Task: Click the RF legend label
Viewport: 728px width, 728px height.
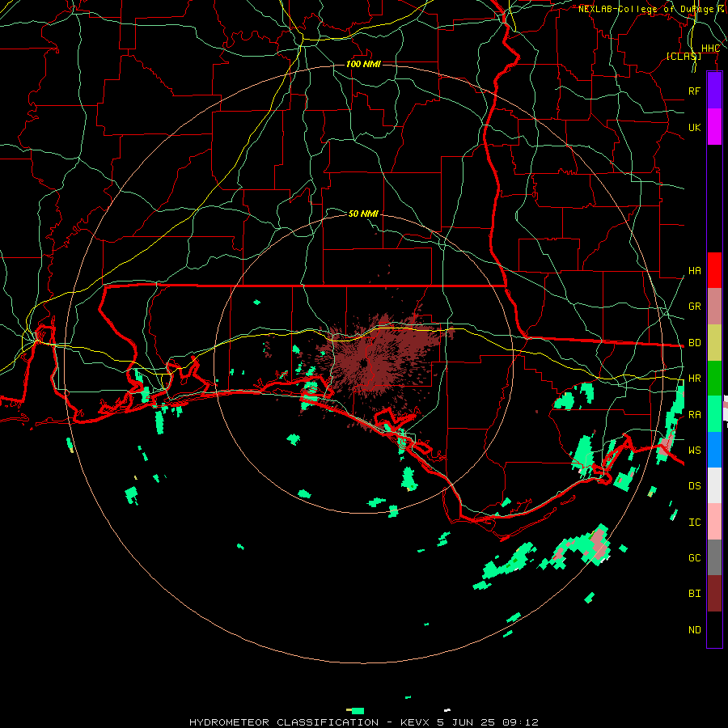Action: click(x=694, y=91)
